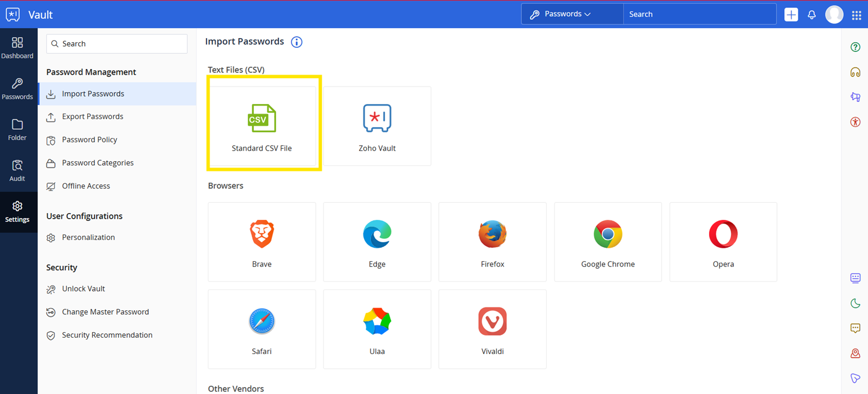Screen dimensions: 868x394
Task: Open Password Categories settings
Action: (117, 163)
